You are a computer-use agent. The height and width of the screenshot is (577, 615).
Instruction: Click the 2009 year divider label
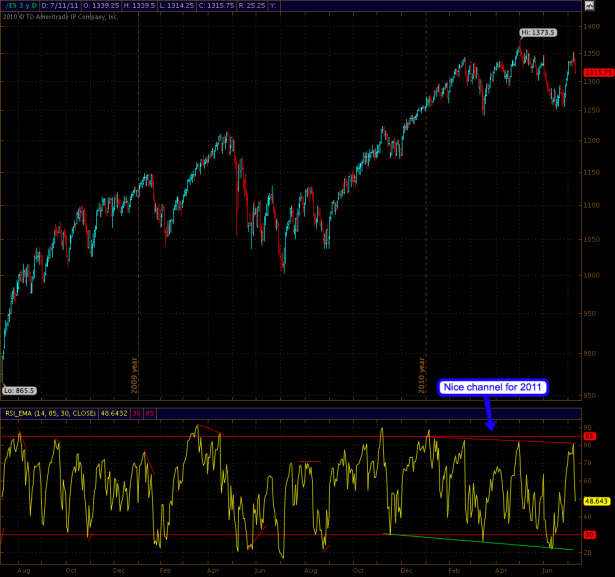click(135, 375)
